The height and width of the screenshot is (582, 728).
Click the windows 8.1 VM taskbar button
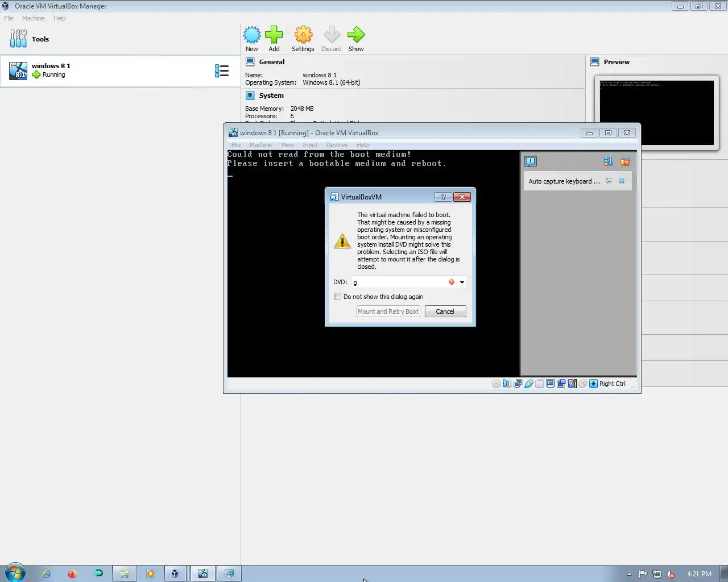pyautogui.click(x=203, y=573)
